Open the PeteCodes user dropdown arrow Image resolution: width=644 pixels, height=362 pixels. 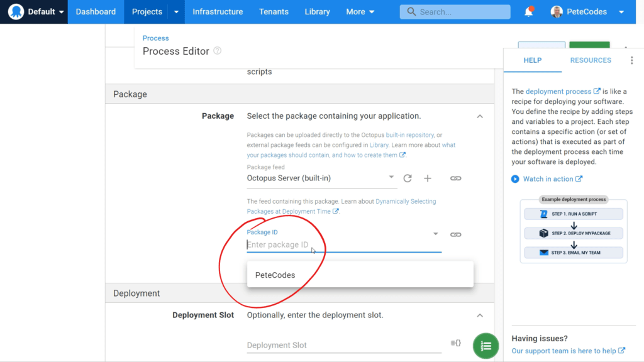coord(621,12)
